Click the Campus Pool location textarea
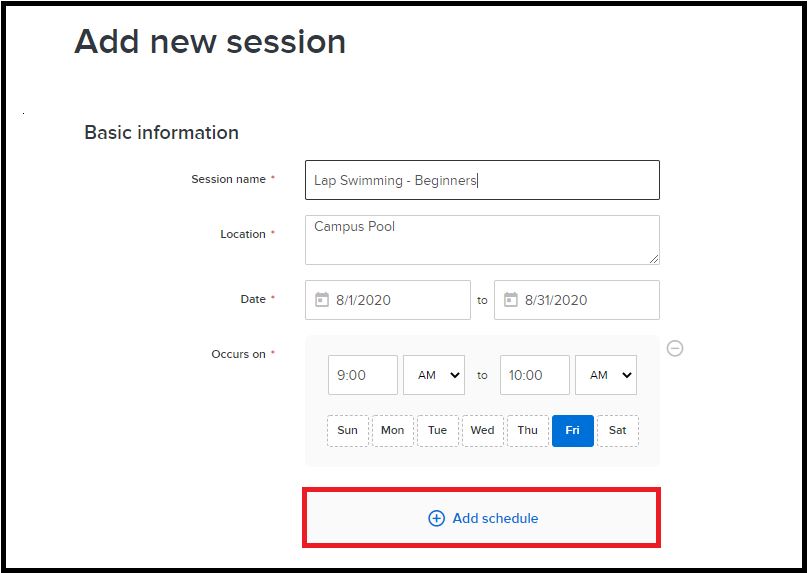The image size is (809, 573). pyautogui.click(x=482, y=240)
